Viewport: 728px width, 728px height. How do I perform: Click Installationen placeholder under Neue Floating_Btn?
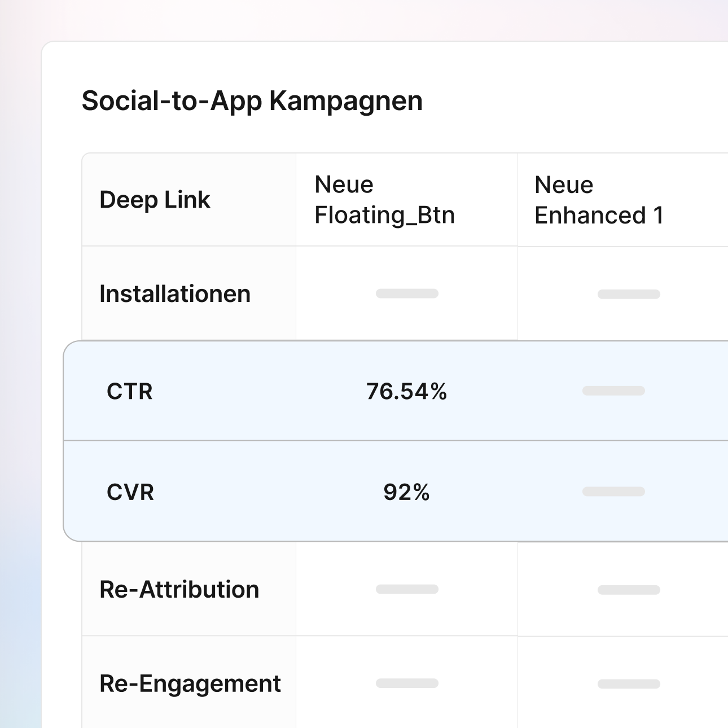point(407,293)
